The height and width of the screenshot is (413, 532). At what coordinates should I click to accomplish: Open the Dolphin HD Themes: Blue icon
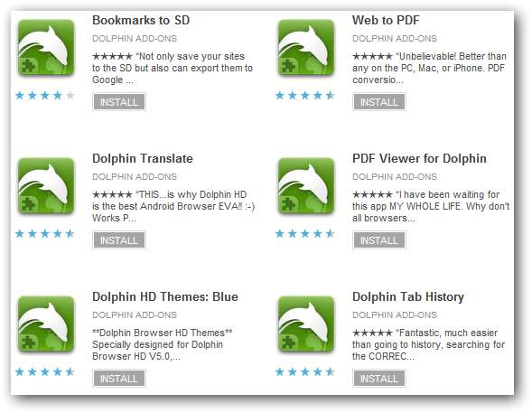tap(46, 324)
